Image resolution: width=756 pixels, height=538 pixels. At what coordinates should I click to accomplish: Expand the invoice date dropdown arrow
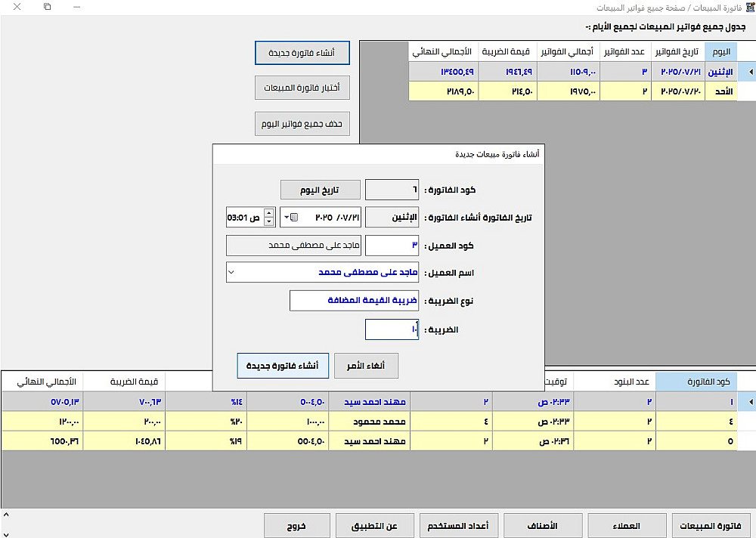tap(287, 218)
